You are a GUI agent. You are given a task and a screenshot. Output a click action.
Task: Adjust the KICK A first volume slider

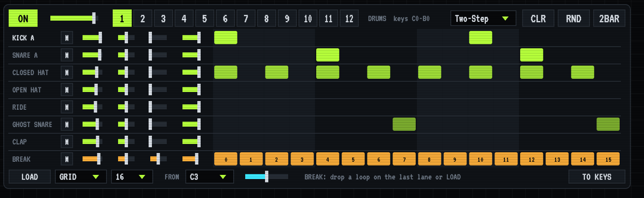[92, 38]
